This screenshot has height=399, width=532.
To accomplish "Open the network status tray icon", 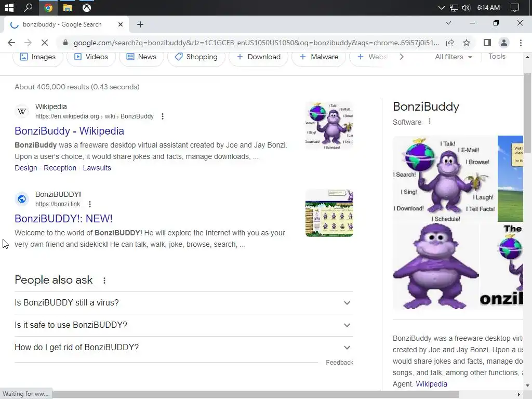I will click(x=454, y=7).
